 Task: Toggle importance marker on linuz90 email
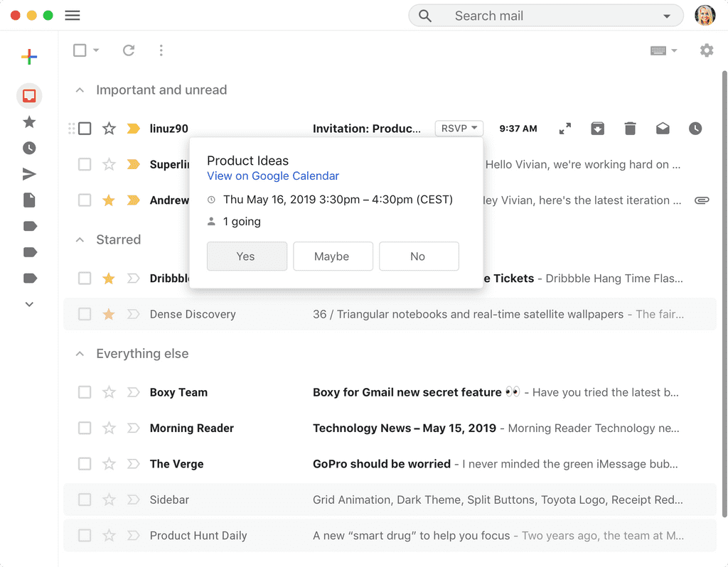point(133,129)
